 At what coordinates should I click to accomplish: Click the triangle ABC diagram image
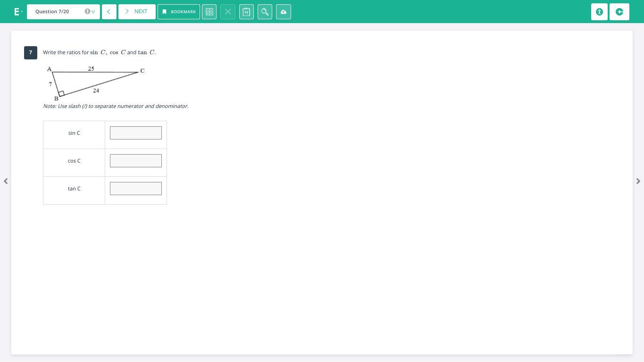(95, 83)
